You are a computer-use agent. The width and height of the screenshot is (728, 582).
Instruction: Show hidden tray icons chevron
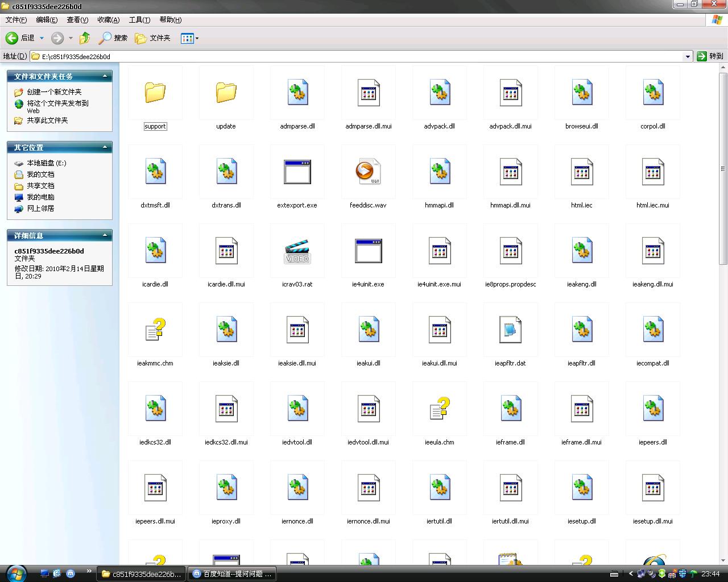coord(630,573)
